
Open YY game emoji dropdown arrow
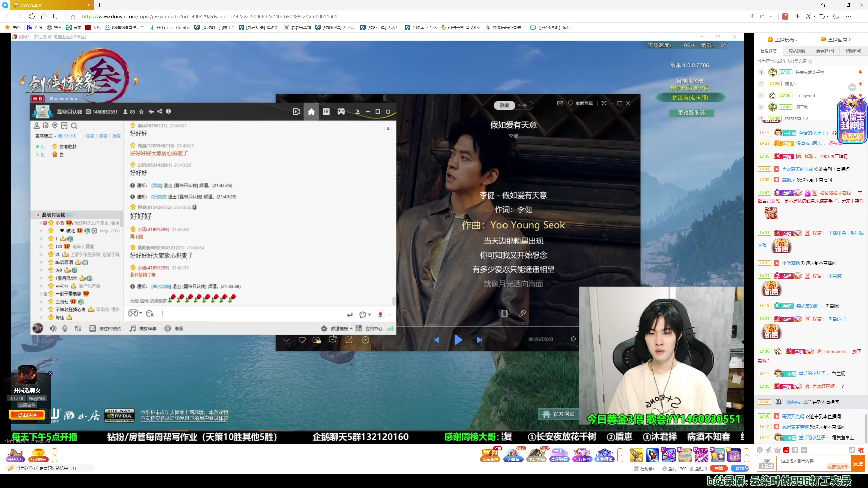141,313
